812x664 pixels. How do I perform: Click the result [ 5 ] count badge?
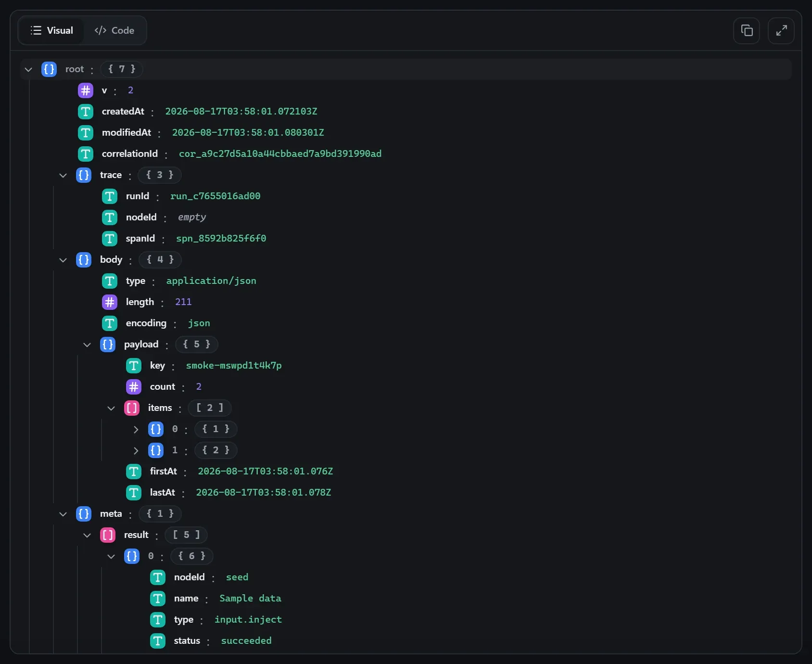186,535
